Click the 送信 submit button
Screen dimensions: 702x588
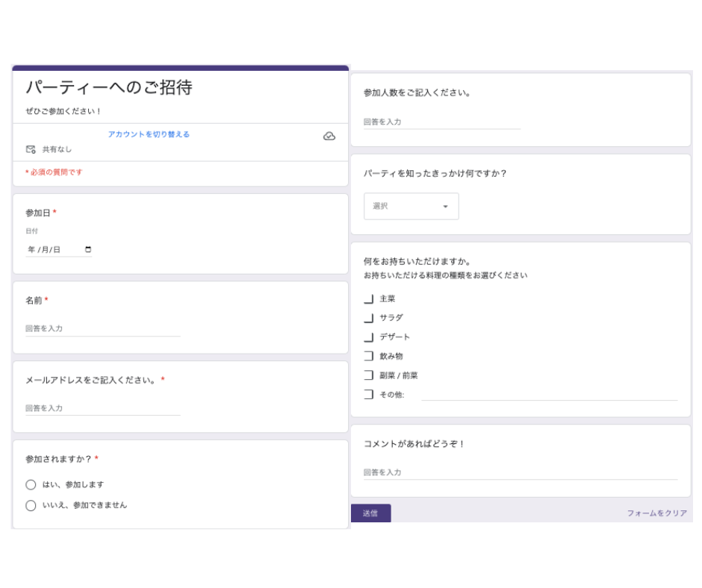tap(370, 513)
